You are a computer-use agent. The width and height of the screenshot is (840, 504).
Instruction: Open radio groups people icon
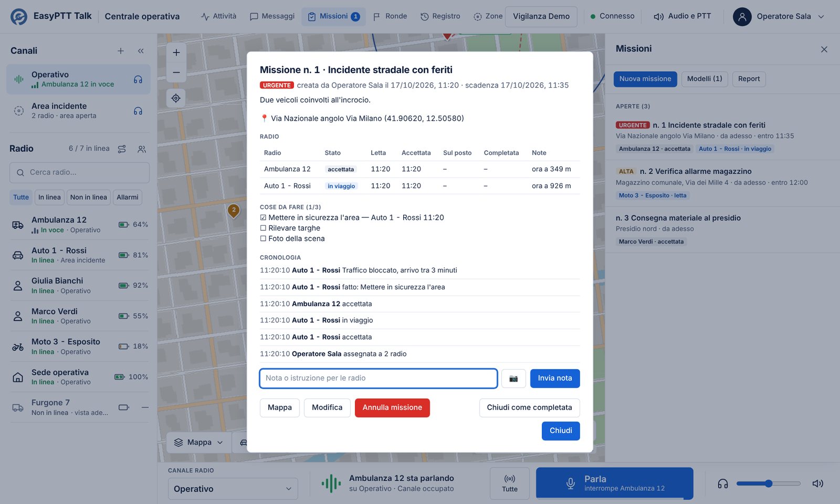click(142, 149)
